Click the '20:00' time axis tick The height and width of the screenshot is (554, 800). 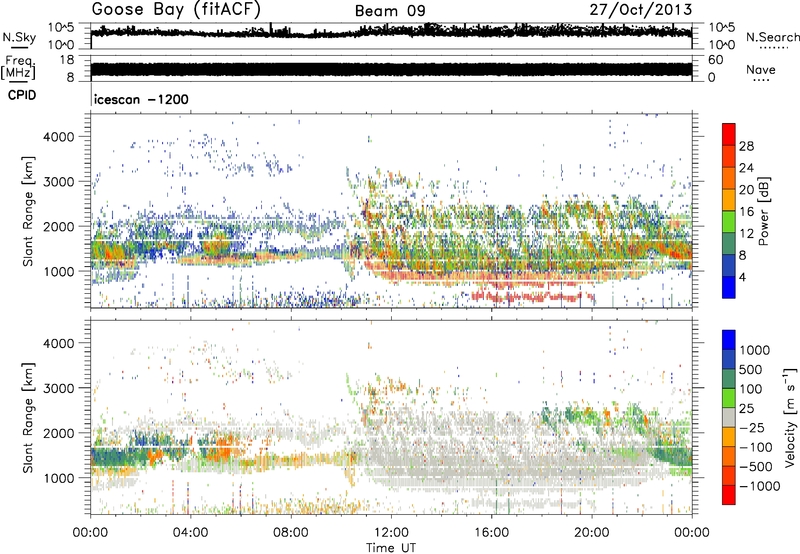coord(592,533)
